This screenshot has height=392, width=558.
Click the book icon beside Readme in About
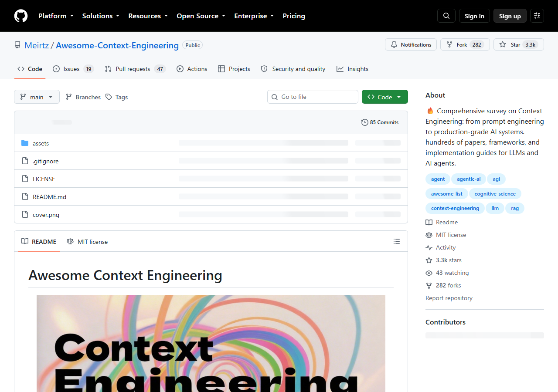tap(429, 222)
